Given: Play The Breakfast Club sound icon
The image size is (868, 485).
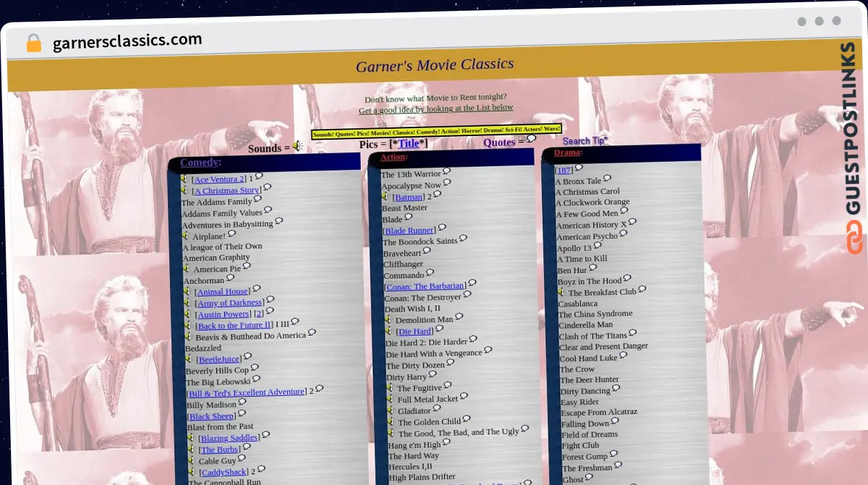Looking at the screenshot, I should tap(561, 292).
